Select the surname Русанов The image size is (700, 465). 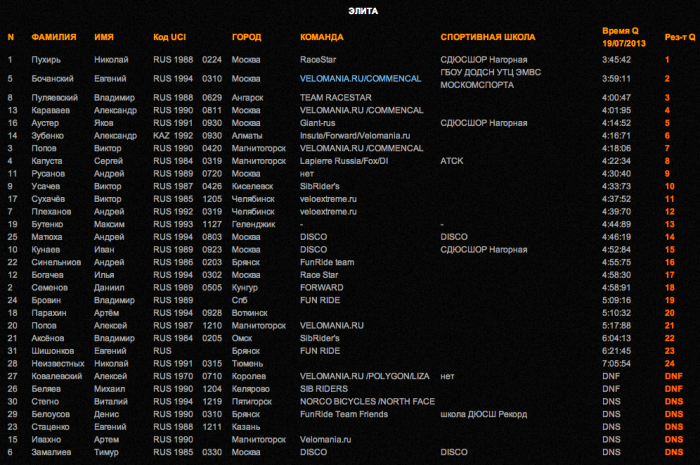tap(48, 174)
